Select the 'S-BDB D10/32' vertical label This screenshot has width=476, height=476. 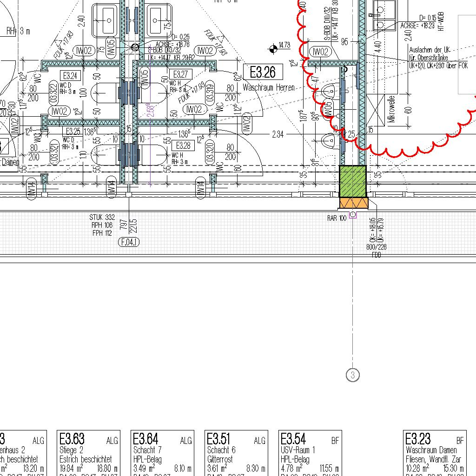327,24
